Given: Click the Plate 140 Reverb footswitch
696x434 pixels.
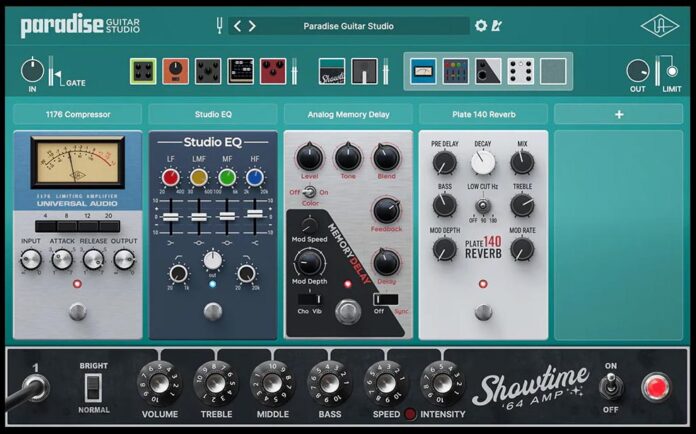Looking at the screenshot, I should click(483, 312).
